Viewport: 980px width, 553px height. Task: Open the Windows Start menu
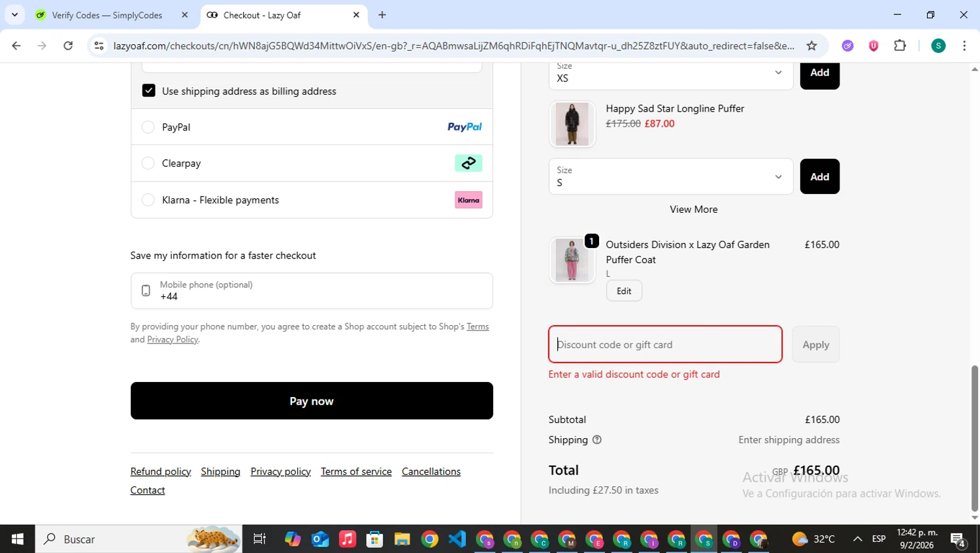pyautogui.click(x=18, y=539)
